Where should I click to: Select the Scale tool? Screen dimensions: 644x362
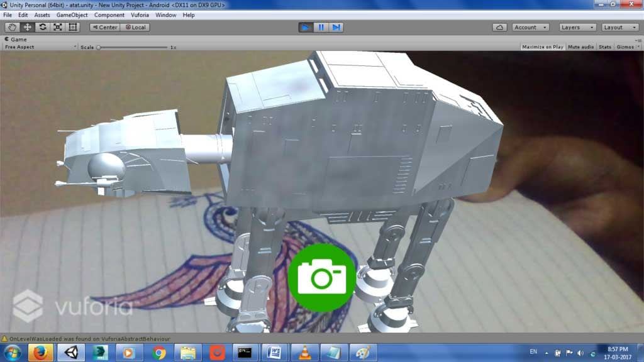pos(57,27)
